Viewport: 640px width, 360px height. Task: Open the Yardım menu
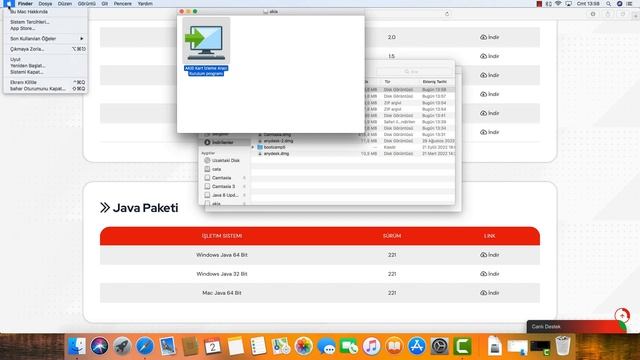[x=145, y=4]
